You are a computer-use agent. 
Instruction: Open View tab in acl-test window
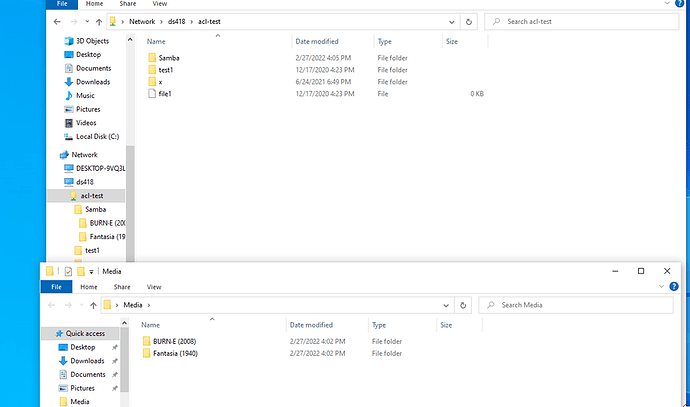click(x=160, y=4)
